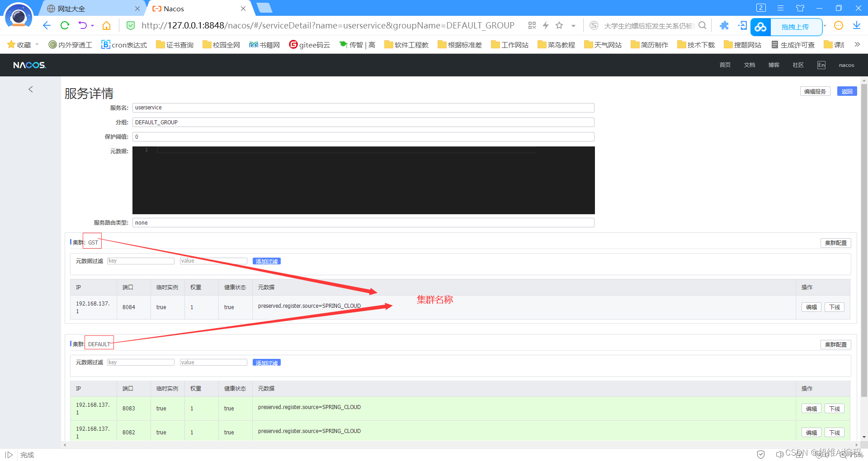This screenshot has width=868, height=461.
Task: Click the undo/restore arrow in the browser toolbar
Action: click(x=83, y=25)
